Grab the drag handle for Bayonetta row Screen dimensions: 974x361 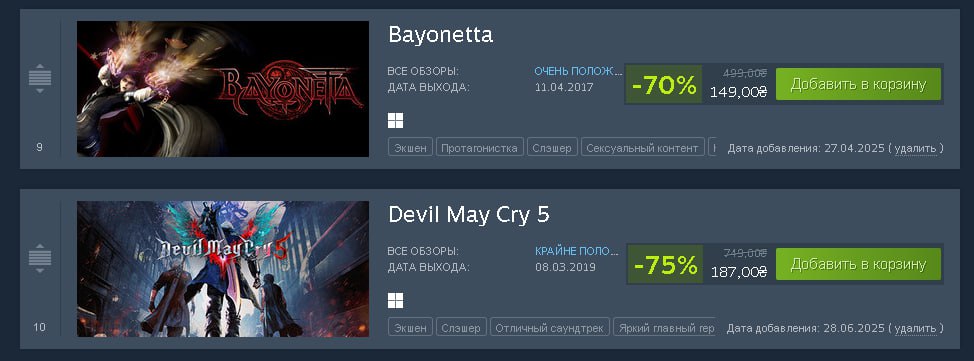coord(40,78)
